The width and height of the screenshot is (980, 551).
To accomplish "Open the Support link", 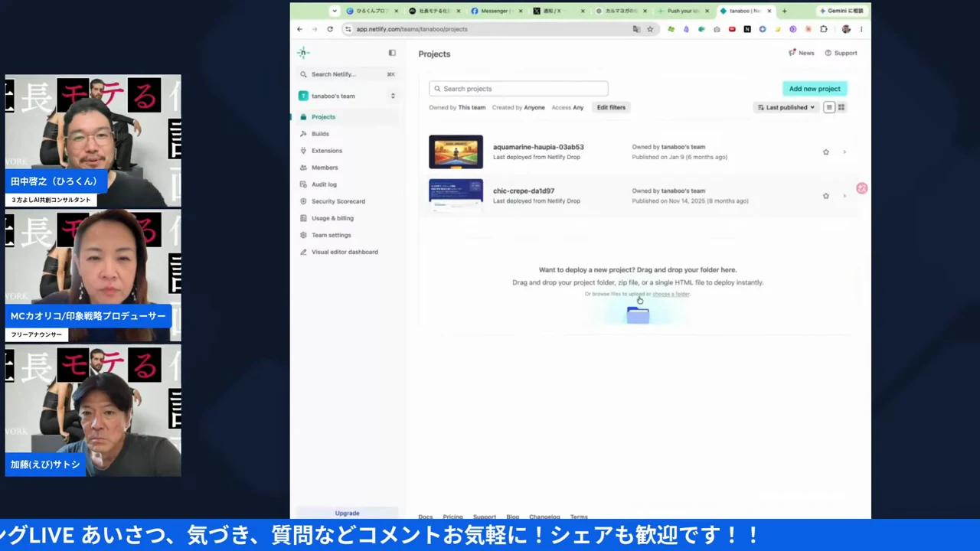I will coord(841,53).
